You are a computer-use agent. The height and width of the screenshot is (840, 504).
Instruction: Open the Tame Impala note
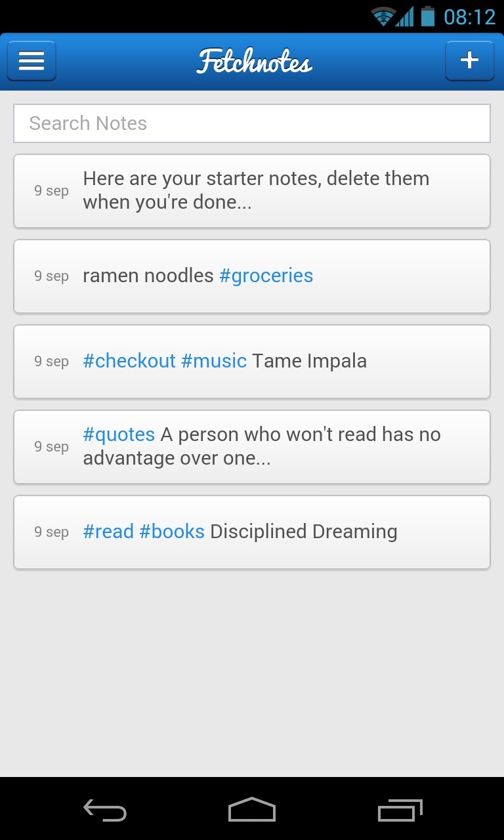coord(310,361)
